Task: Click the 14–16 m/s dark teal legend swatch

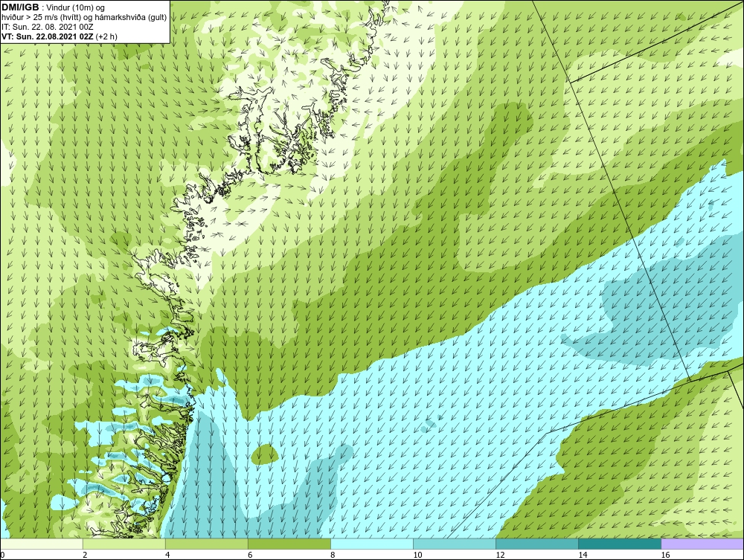Action: (620, 544)
